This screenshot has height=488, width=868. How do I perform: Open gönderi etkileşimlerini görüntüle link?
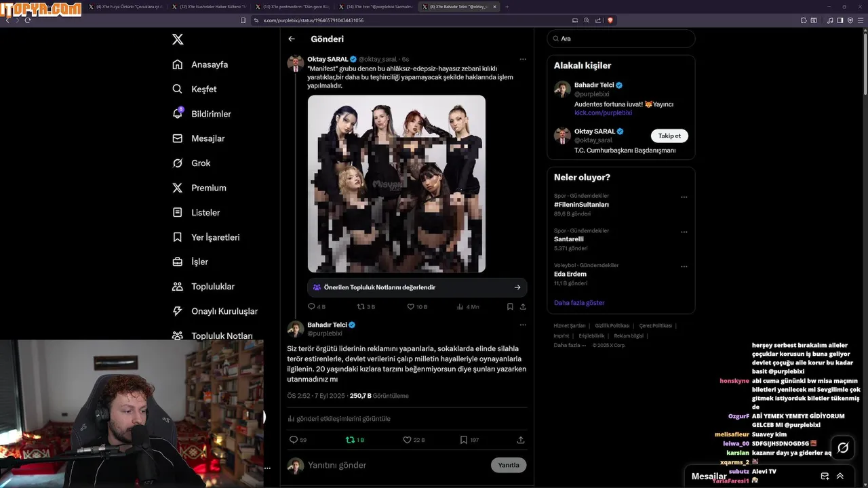[339, 419]
